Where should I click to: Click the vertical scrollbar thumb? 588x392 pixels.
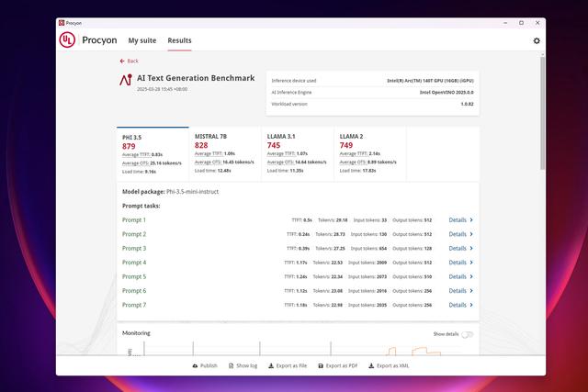[542, 113]
